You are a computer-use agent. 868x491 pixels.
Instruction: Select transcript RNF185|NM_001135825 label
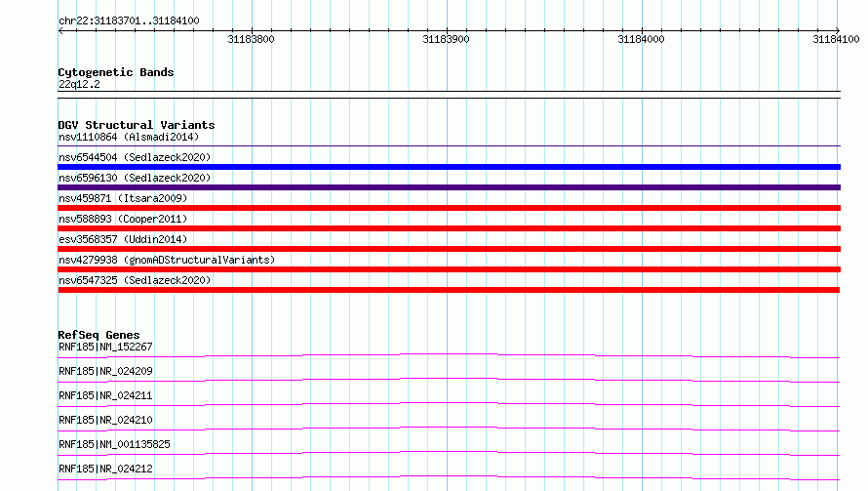tap(114, 444)
